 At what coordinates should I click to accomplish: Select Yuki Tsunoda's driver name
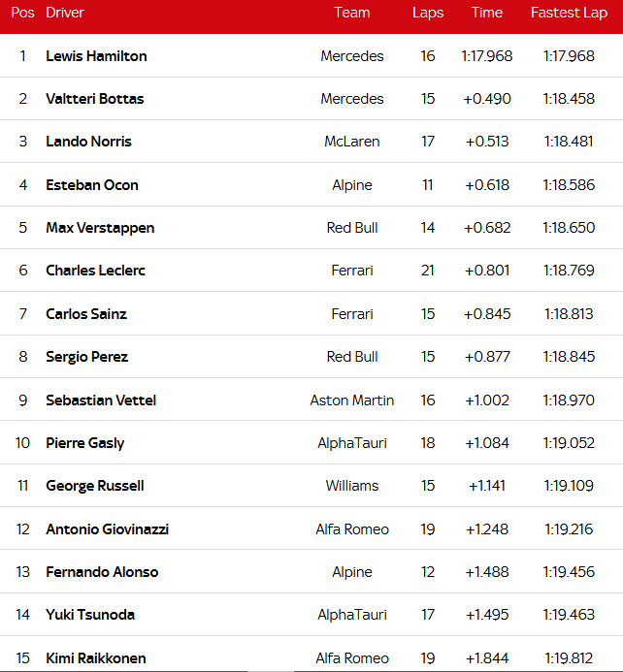pos(90,615)
